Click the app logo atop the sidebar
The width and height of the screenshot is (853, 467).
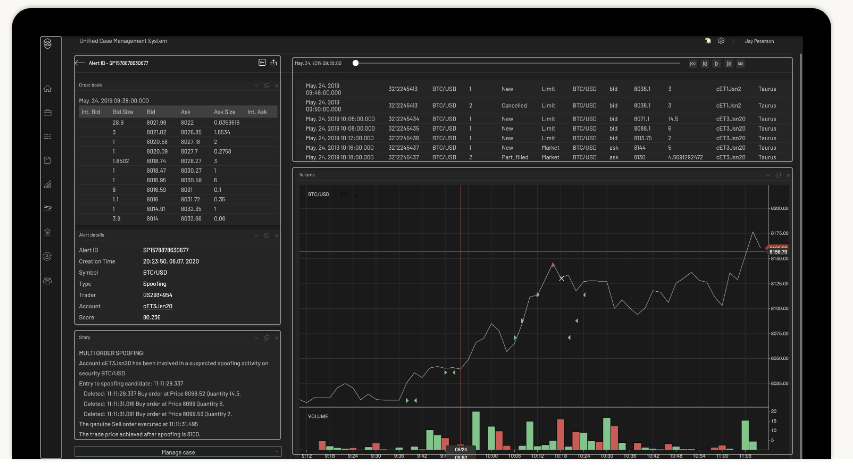(48, 44)
